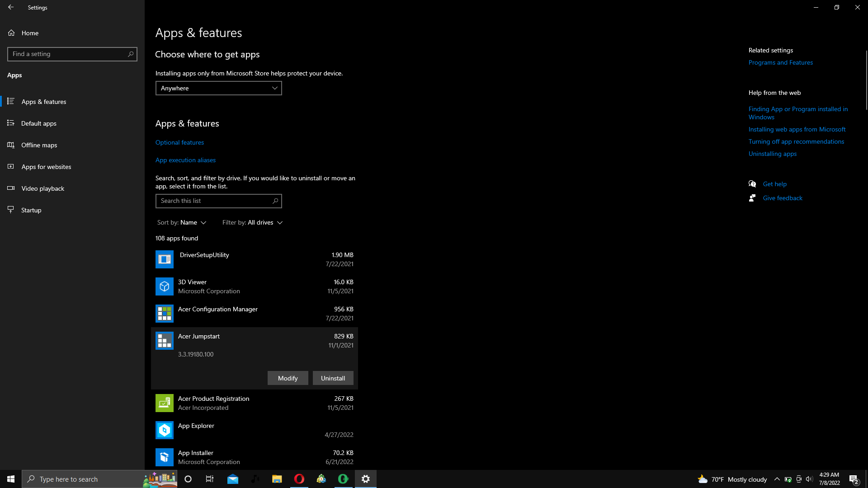Click the 3D Viewer app icon
The height and width of the screenshot is (488, 868).
click(x=164, y=286)
